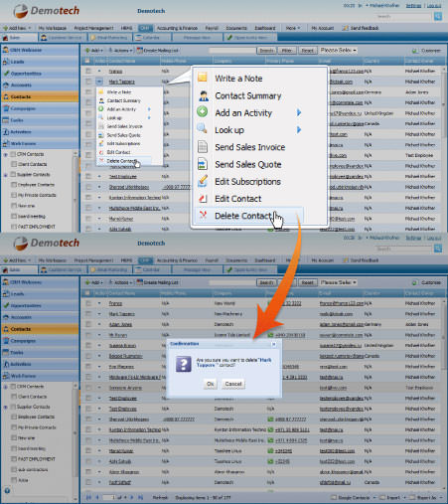
Task: Open the Add dropdown in lower table toolbar
Action: point(94,282)
